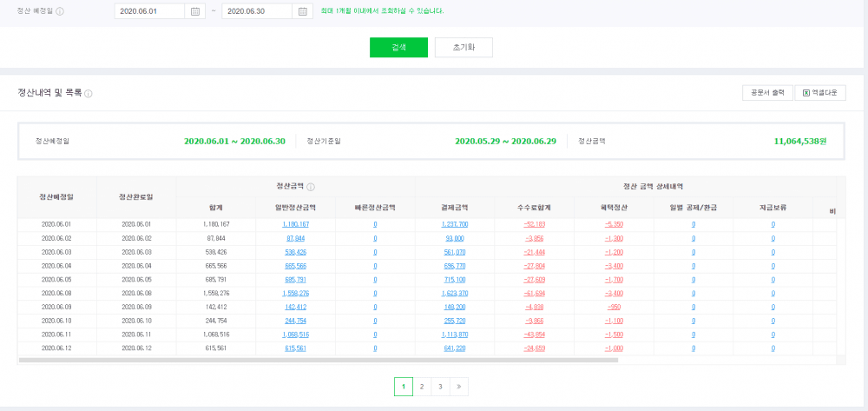This screenshot has height=411, width=868.
Task: Select page 1 in pagination
Action: point(404,387)
